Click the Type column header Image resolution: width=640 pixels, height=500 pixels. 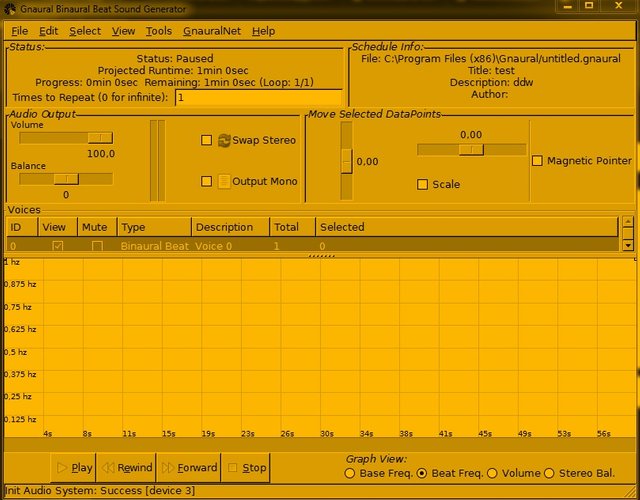tap(154, 227)
